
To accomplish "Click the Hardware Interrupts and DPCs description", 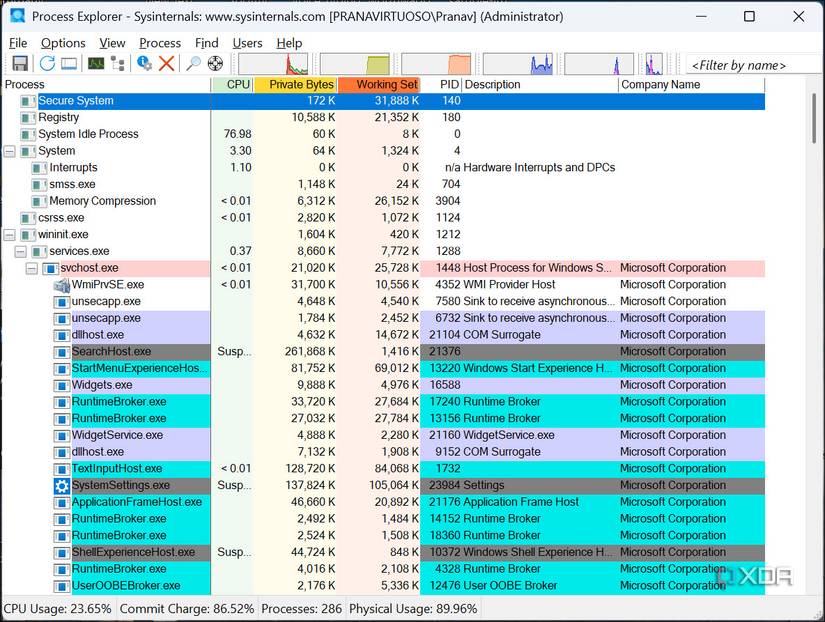I will (539, 168).
